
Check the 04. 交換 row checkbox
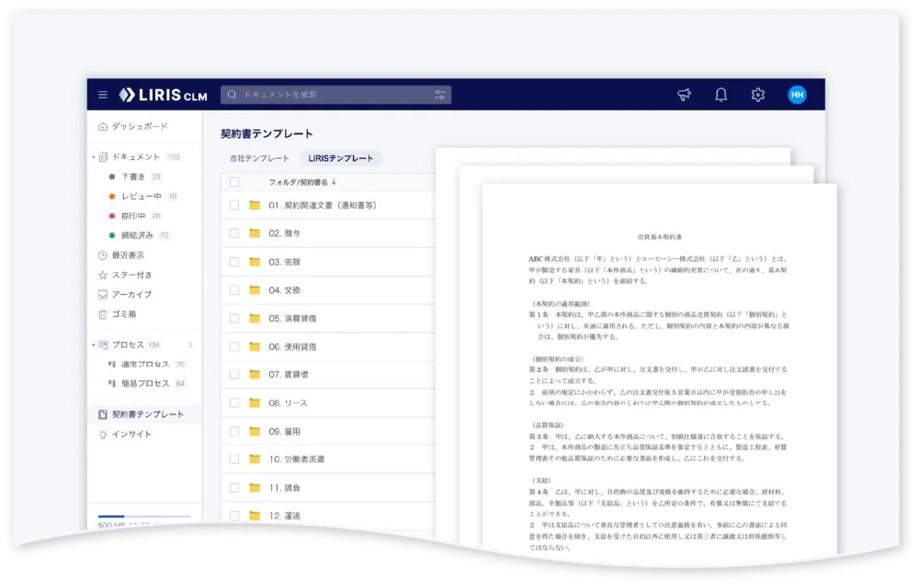[x=234, y=290]
